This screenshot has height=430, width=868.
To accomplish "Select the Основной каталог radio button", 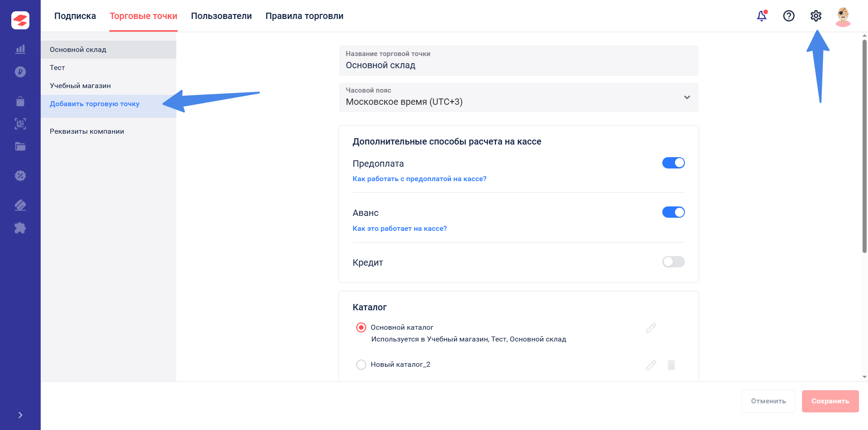I will (x=361, y=327).
